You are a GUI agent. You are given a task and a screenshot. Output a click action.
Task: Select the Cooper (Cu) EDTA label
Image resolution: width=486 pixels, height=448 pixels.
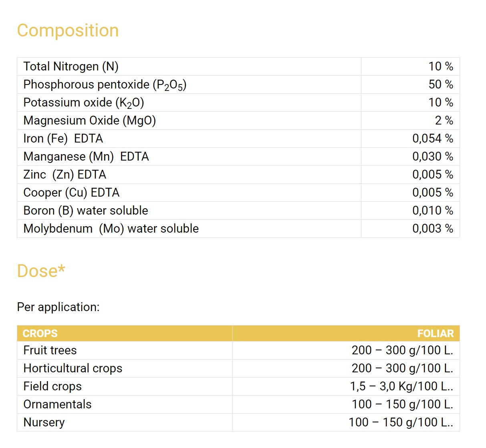click(71, 193)
